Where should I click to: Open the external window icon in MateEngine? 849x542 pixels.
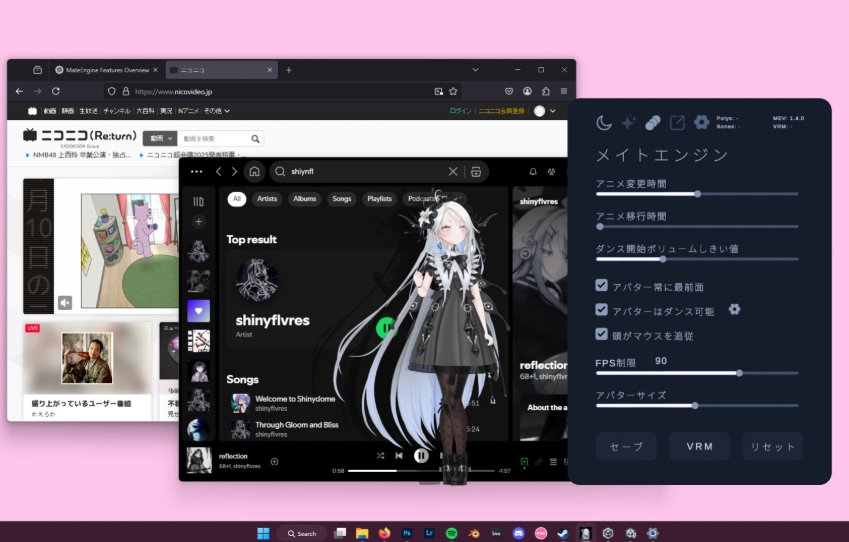point(677,123)
